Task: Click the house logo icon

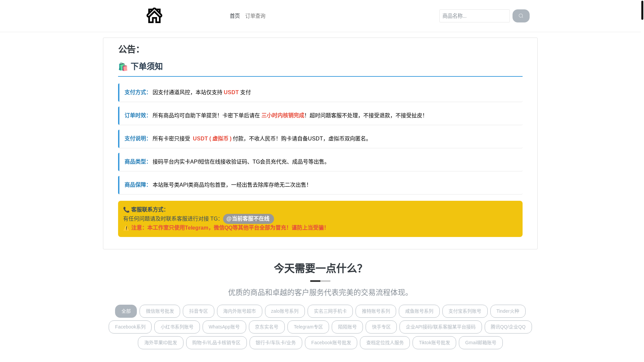Action: tap(154, 15)
